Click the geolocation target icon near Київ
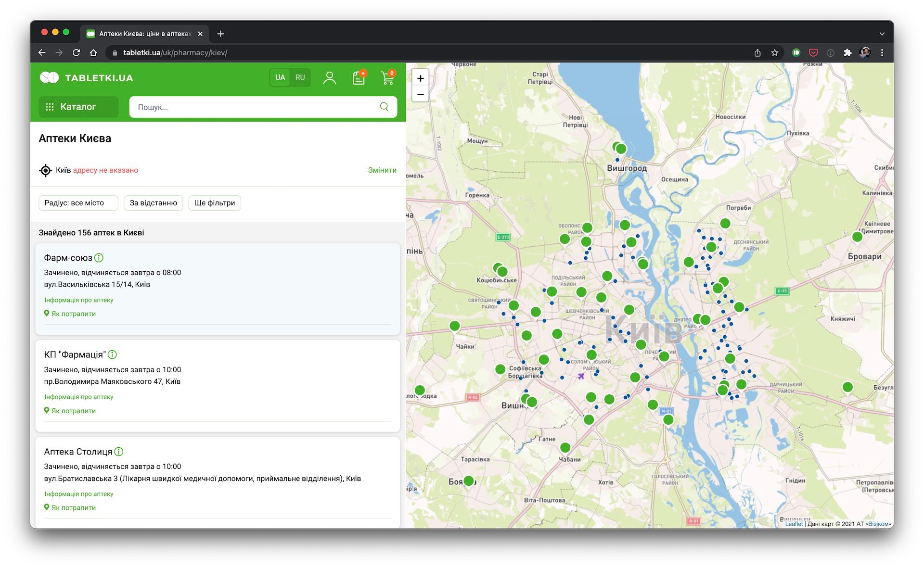 [x=46, y=170]
